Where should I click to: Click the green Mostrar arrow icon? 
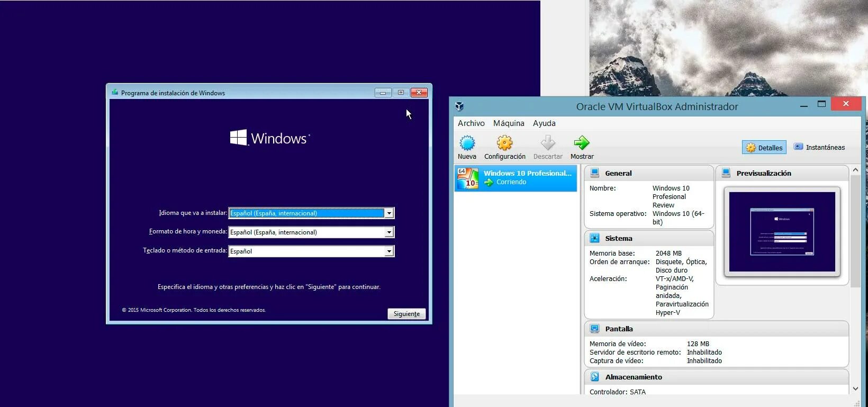(582, 143)
